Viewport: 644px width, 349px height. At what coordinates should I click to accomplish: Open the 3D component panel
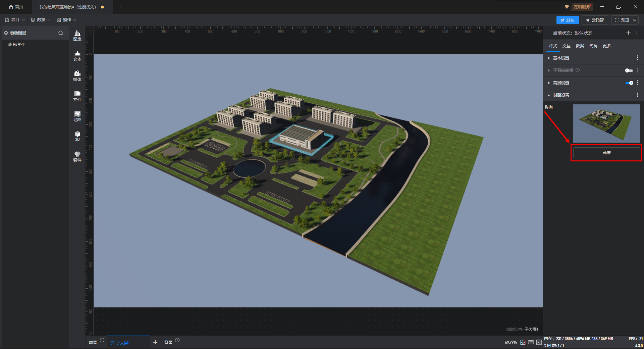coord(77,136)
